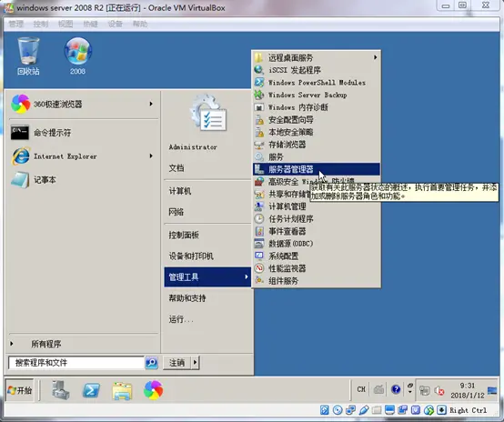This screenshot has width=504, height=422.
Task: Expand 管理工具 submenu arrow
Action: [247, 276]
